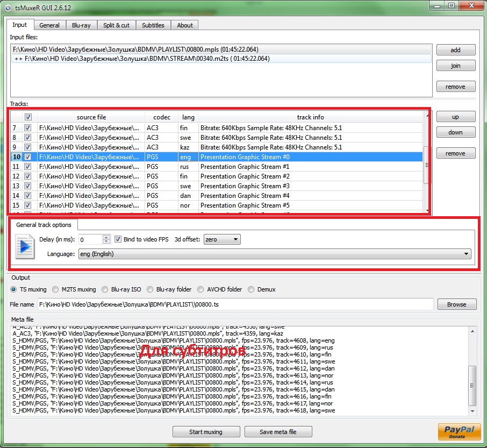Click the Delay (in ms) input field

pyautogui.click(x=90, y=239)
